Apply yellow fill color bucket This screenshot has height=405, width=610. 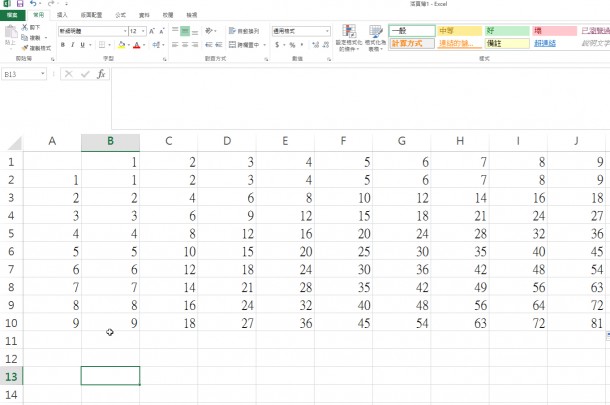(121, 45)
